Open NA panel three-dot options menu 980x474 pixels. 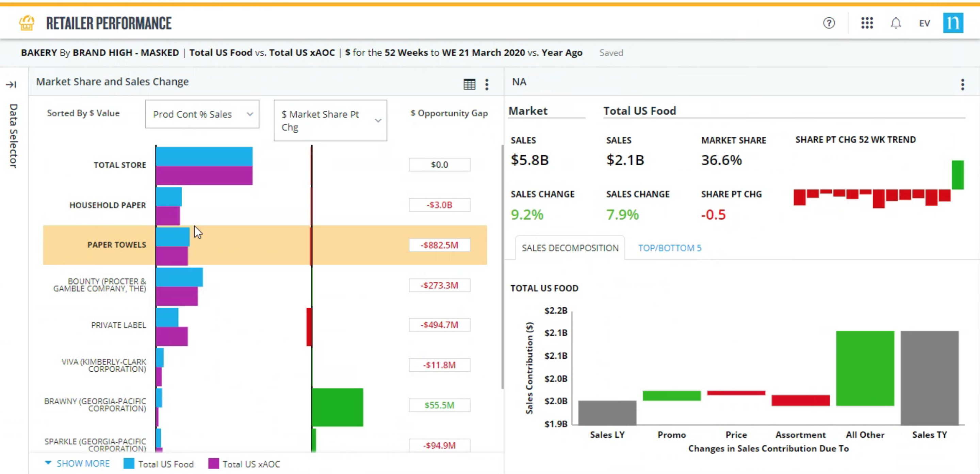pos(963,84)
